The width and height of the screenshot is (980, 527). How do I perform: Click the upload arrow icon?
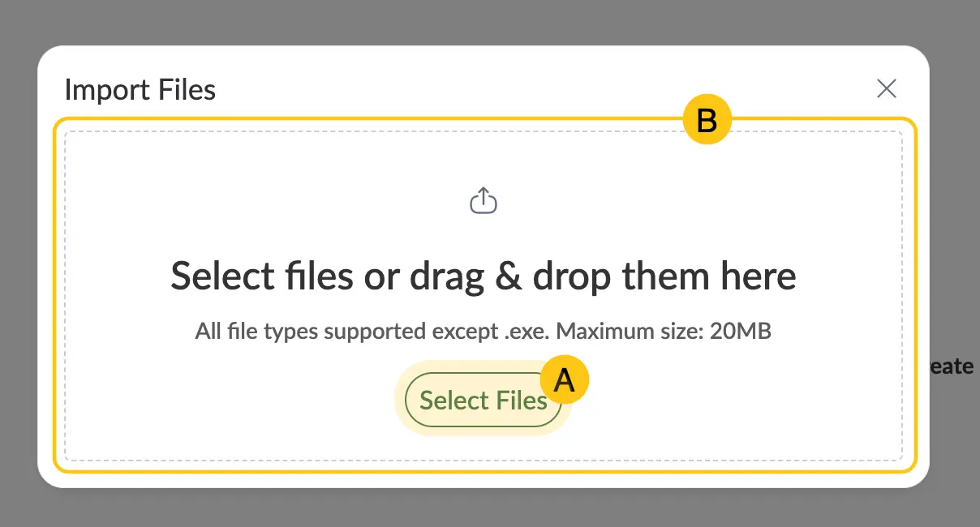click(x=484, y=200)
